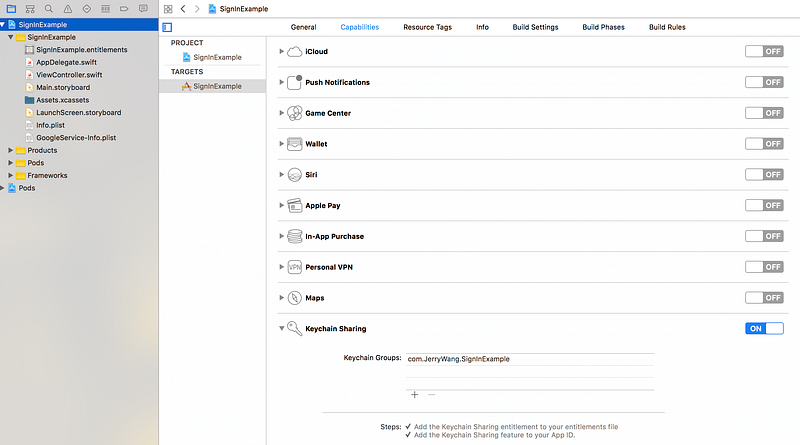
Task: Click the com.JerryWang.SignInExample keychain group entry
Action: tap(530, 359)
